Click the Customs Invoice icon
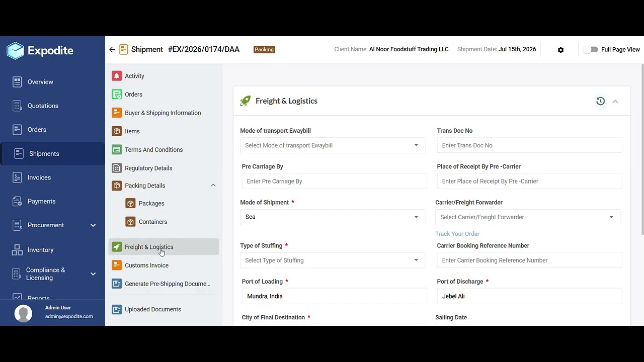Viewport: 644px width, 362px height. point(117,265)
